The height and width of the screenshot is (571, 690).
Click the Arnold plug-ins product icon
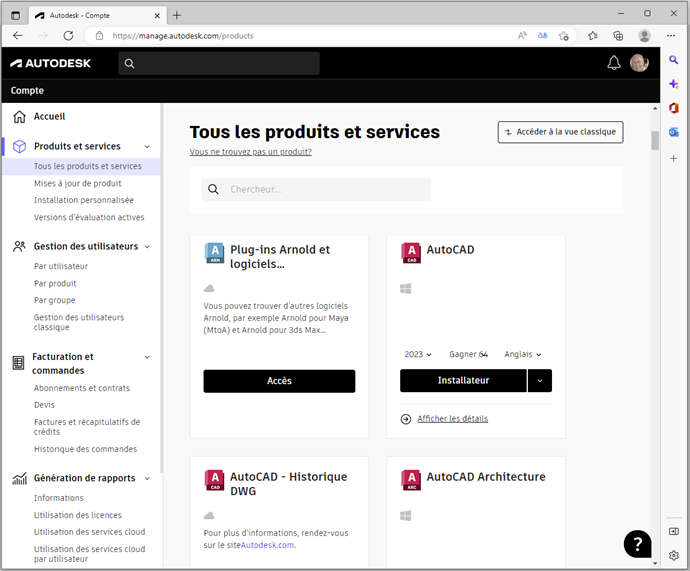pos(215,253)
